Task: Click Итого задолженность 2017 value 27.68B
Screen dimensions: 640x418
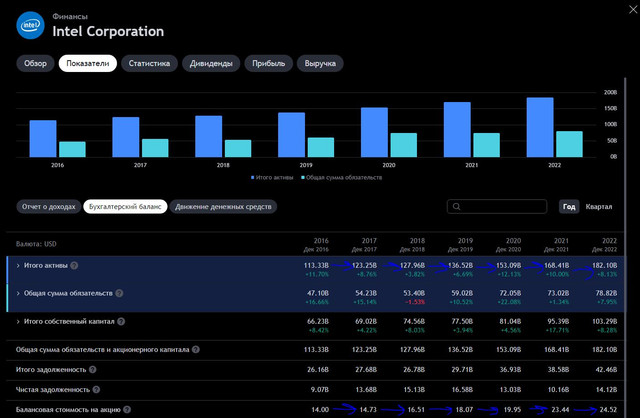Action: tap(366, 369)
